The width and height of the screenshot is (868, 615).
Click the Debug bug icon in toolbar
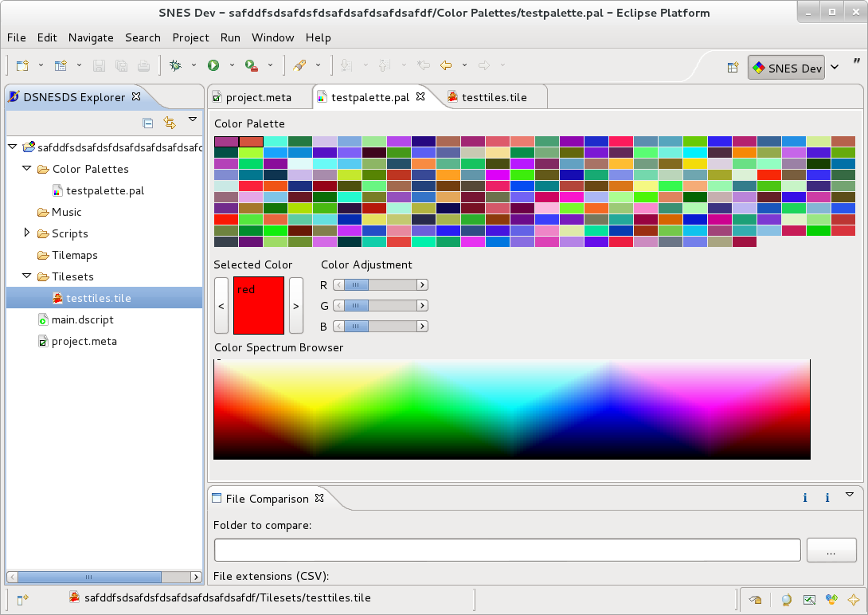175,65
